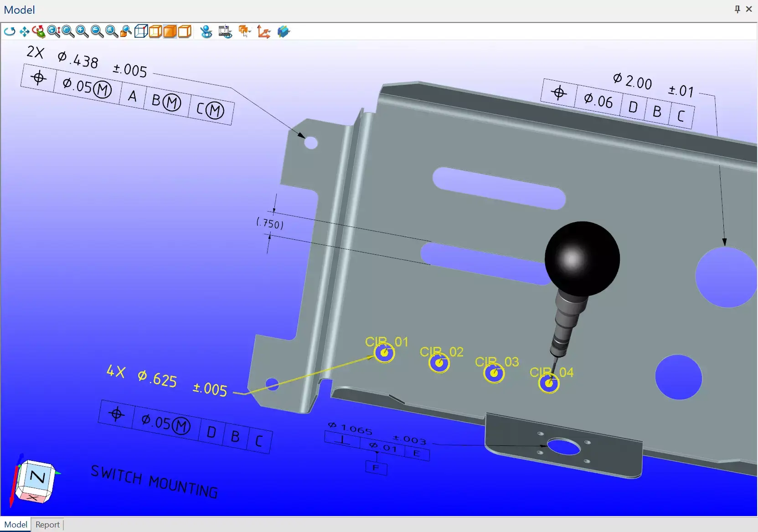This screenshot has width=758, height=532.
Task: Select the pan view tool
Action: (x=24, y=31)
